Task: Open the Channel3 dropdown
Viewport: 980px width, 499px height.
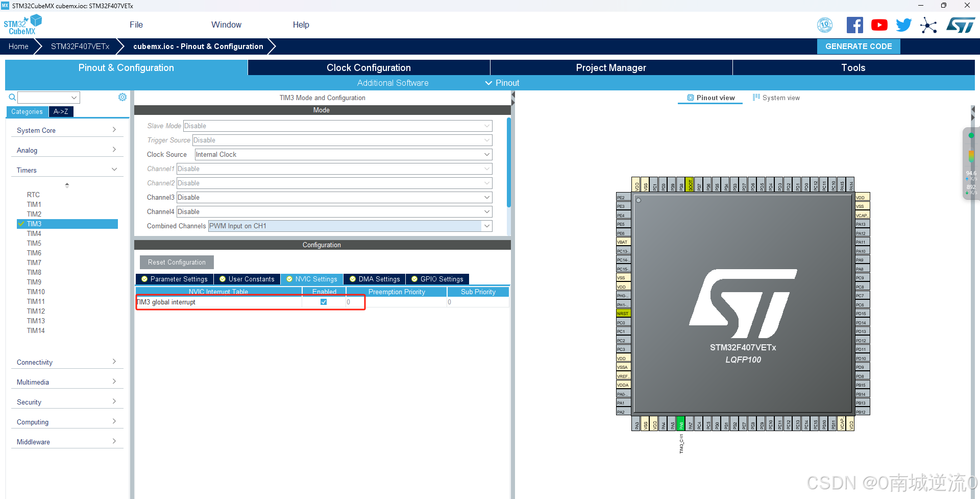Action: pyautogui.click(x=334, y=197)
